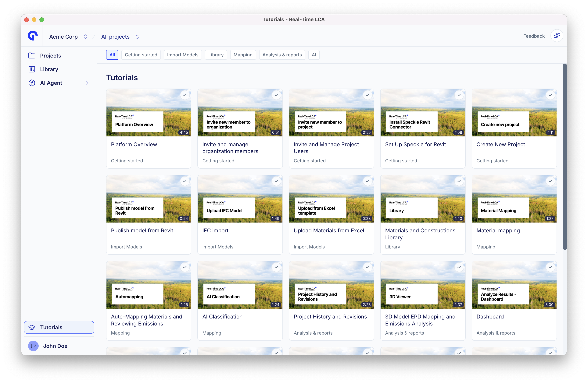Filter tutorials by AI tab
This screenshot has height=383, width=588.
(314, 55)
